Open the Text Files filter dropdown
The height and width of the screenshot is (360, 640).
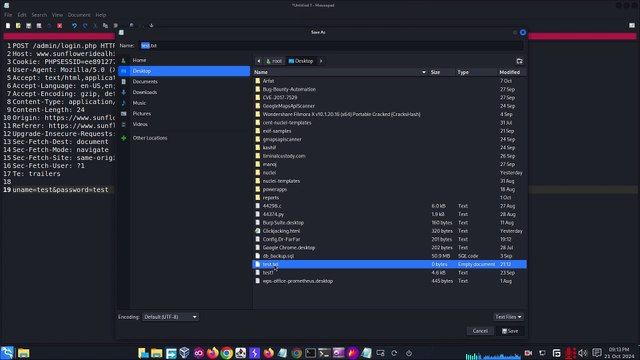[508, 317]
